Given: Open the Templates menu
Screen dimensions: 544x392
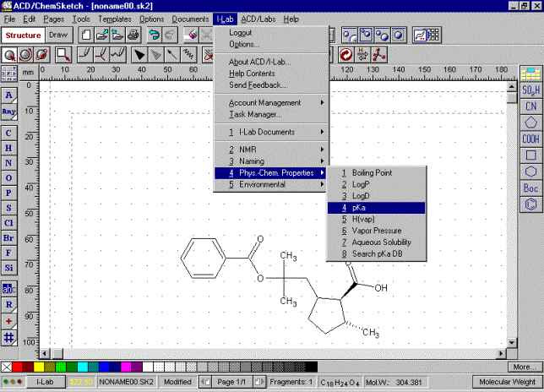Looking at the screenshot, I should pos(115,19).
